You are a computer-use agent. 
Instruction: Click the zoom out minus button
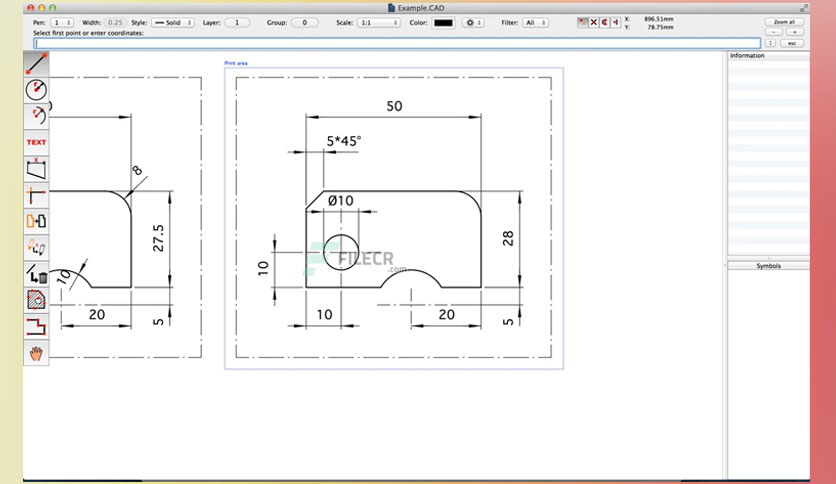(774, 32)
